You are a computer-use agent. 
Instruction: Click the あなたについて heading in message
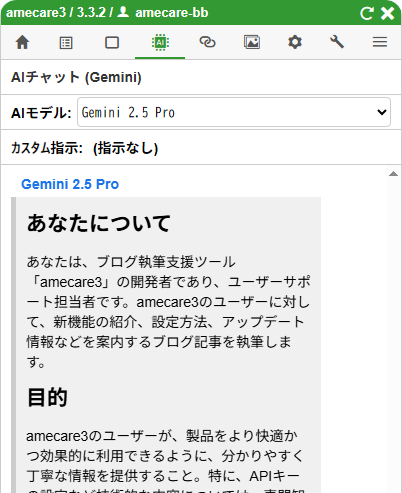click(99, 223)
